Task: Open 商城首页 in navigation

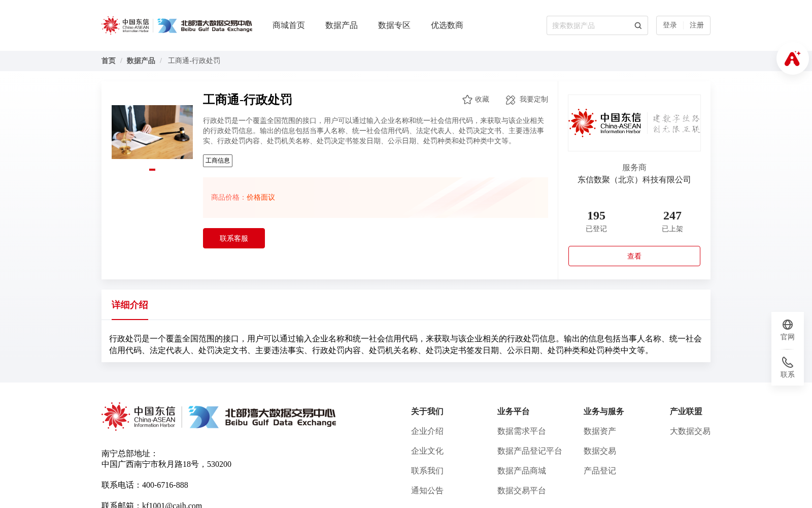Action: (289, 25)
